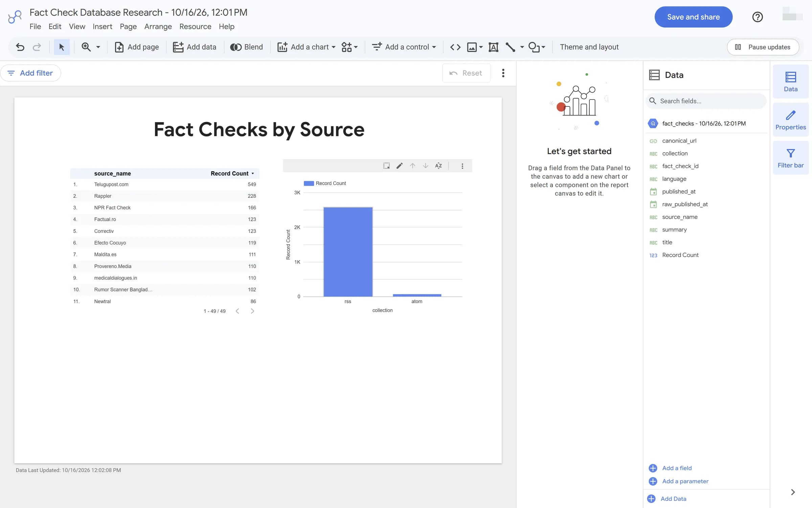Open the filter bar three-dot menu
812x508 pixels.
[503, 73]
